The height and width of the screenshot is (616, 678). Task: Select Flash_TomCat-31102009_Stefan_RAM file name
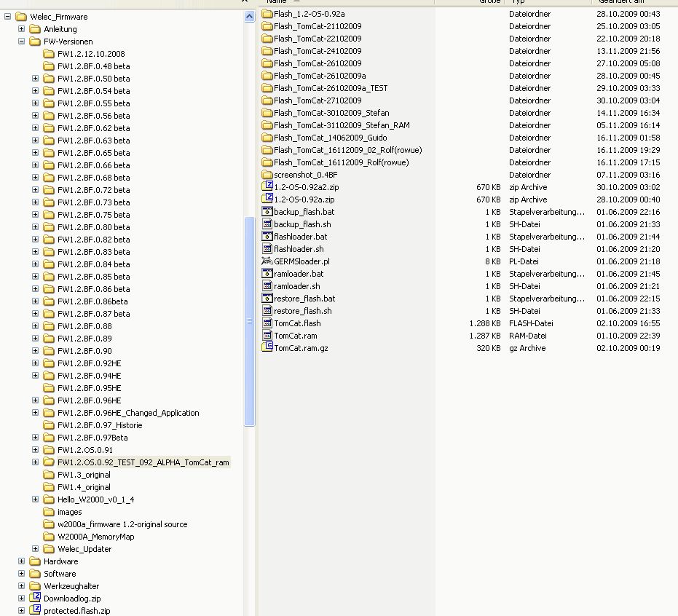(342, 125)
